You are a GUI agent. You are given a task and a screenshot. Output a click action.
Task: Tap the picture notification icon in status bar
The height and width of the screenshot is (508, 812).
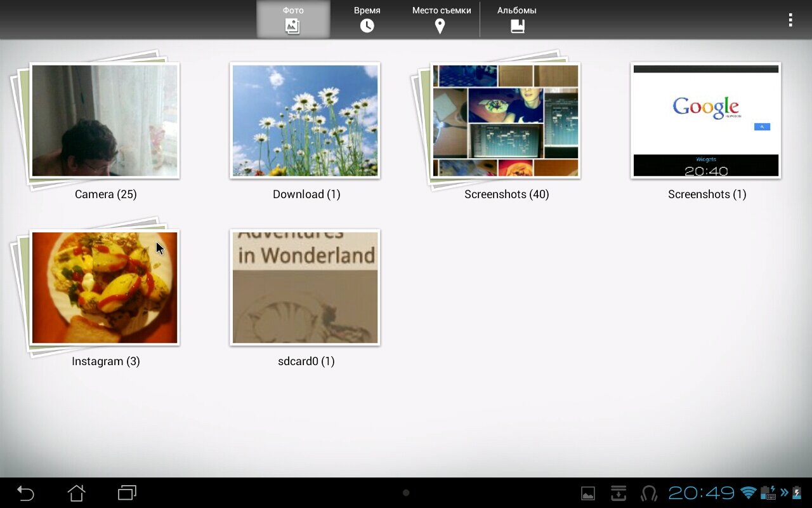click(x=588, y=493)
